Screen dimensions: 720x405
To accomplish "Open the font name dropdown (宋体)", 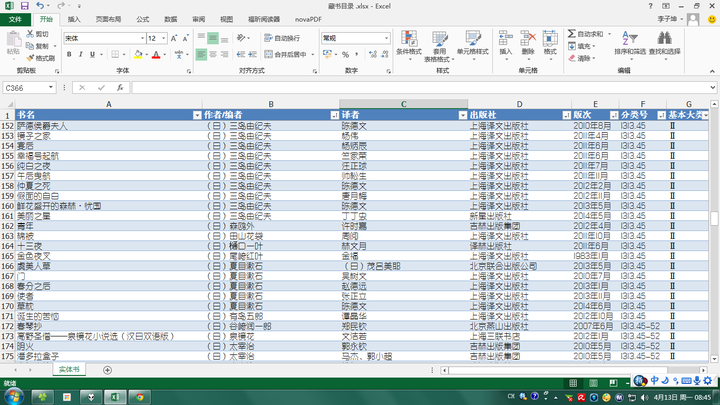I will (142, 39).
